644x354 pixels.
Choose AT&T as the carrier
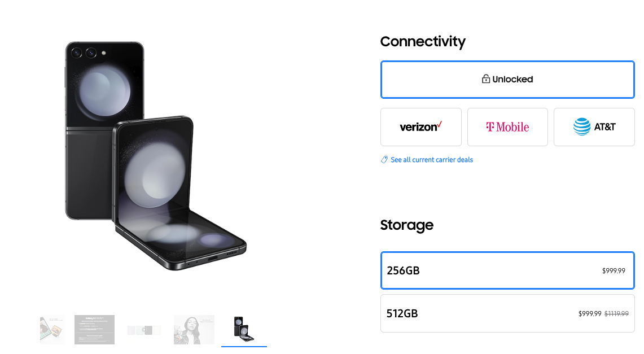click(594, 127)
